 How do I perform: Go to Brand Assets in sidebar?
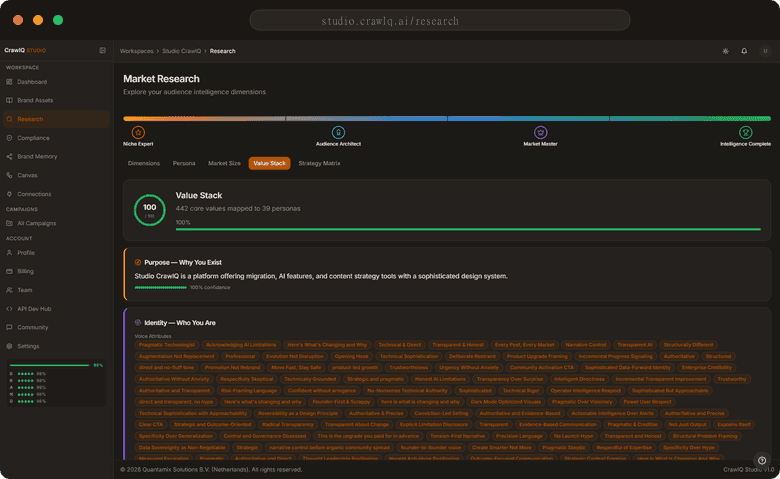(35, 100)
